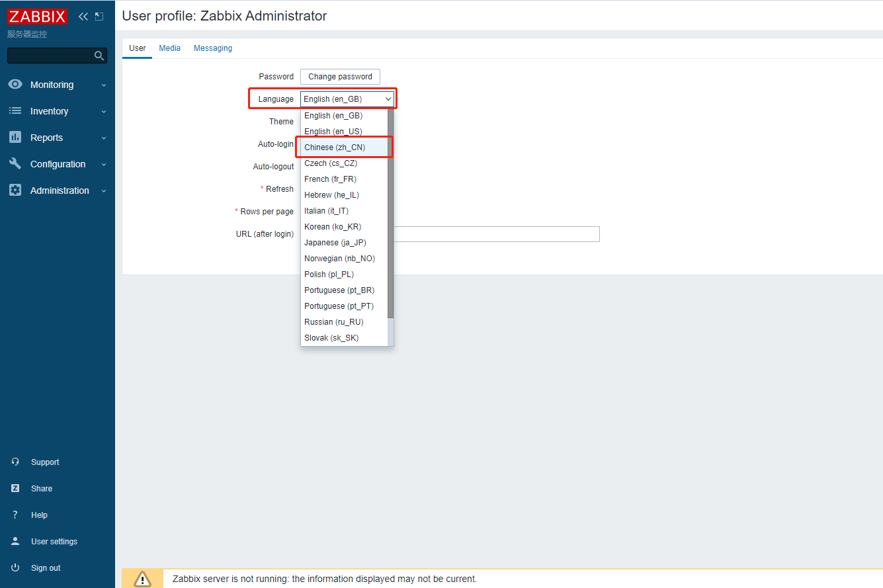883x588 pixels.
Task: Switch to the Messaging tab
Action: [212, 48]
